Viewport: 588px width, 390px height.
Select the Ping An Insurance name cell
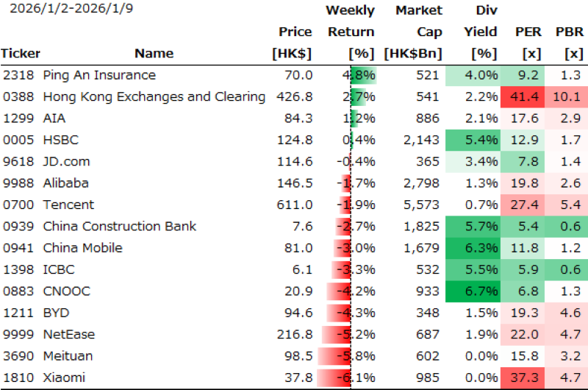click(99, 75)
